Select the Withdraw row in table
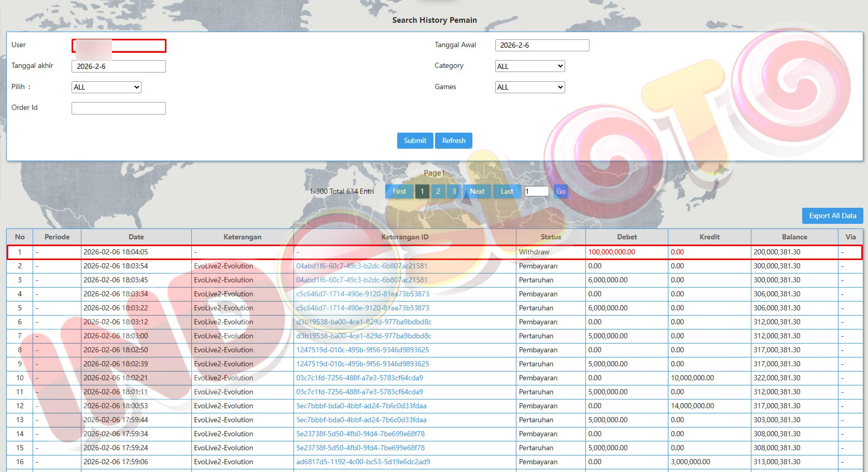Viewport: 868px width, 472px height. pos(534,252)
